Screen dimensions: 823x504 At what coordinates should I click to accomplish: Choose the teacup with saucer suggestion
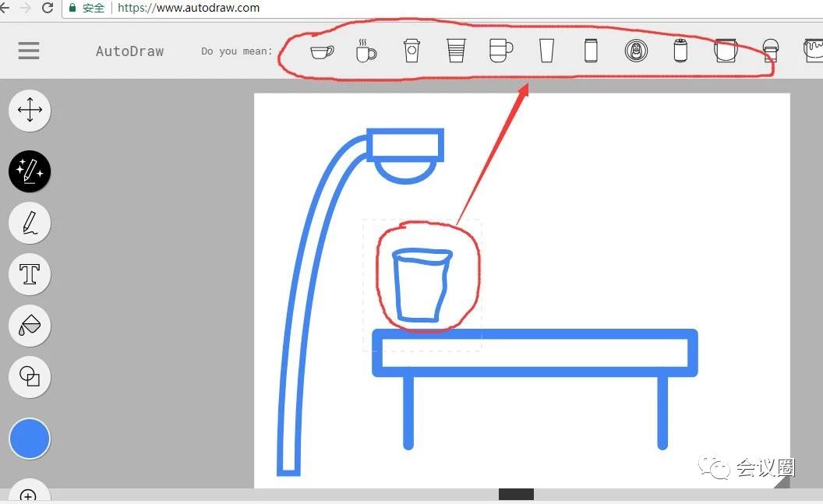point(322,52)
